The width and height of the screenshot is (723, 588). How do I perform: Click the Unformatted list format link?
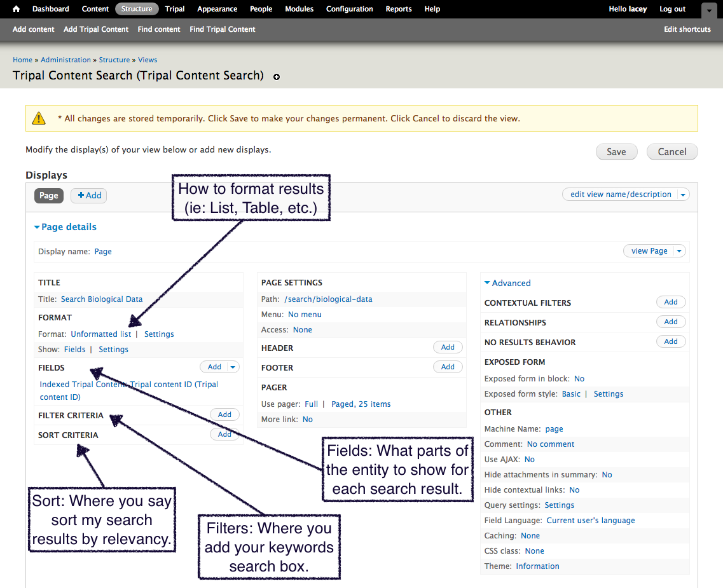coord(101,334)
